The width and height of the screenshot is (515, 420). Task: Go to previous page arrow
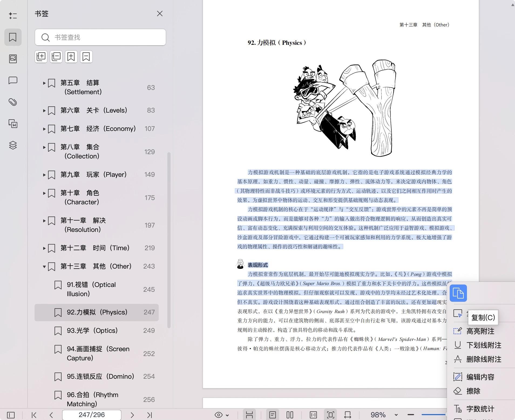point(51,415)
